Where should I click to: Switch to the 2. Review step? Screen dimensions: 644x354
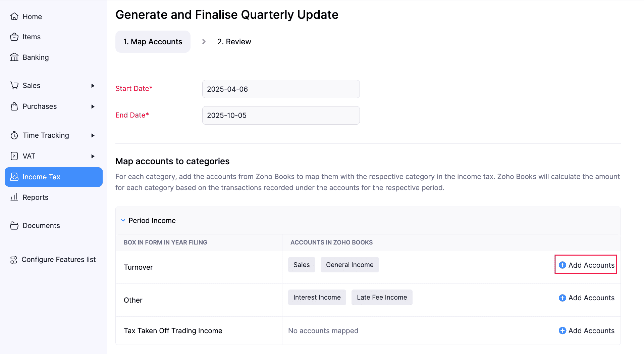[234, 42]
